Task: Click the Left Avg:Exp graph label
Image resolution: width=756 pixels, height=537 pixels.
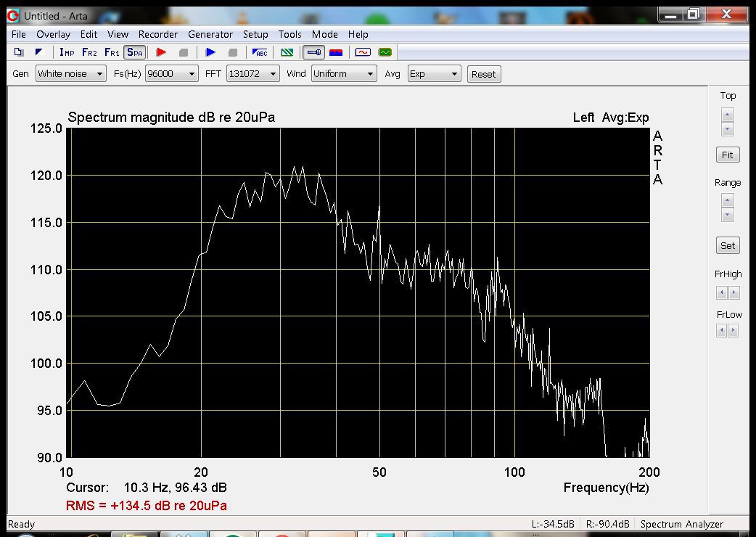Action: [x=611, y=118]
